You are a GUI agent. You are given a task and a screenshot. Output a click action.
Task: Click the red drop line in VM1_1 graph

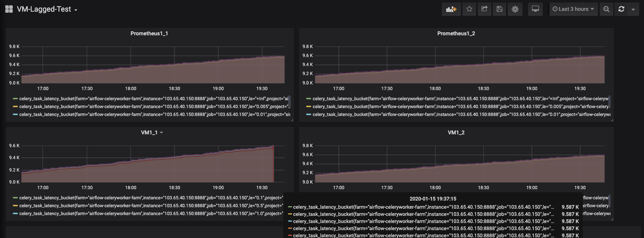click(273, 164)
